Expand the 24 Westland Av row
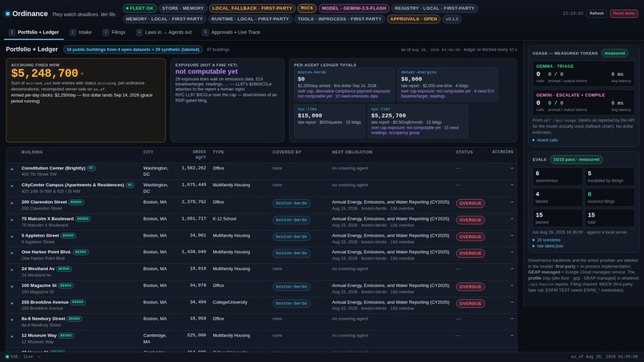Viewport: 644px width, 362px height. click(12, 269)
